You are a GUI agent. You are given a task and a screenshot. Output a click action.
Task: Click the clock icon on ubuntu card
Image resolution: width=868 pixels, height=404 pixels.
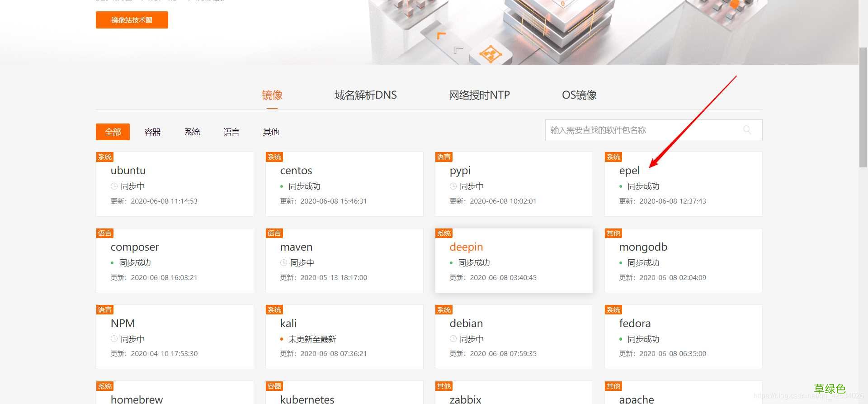click(x=114, y=186)
